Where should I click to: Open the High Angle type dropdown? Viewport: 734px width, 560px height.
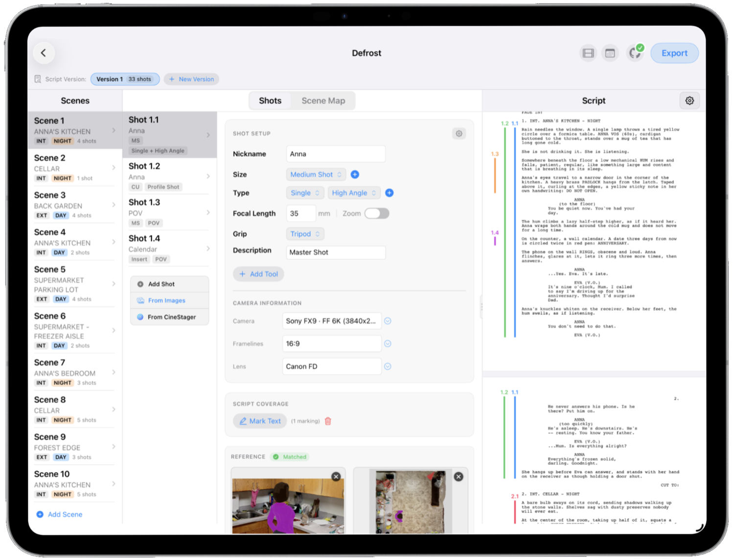pos(354,193)
